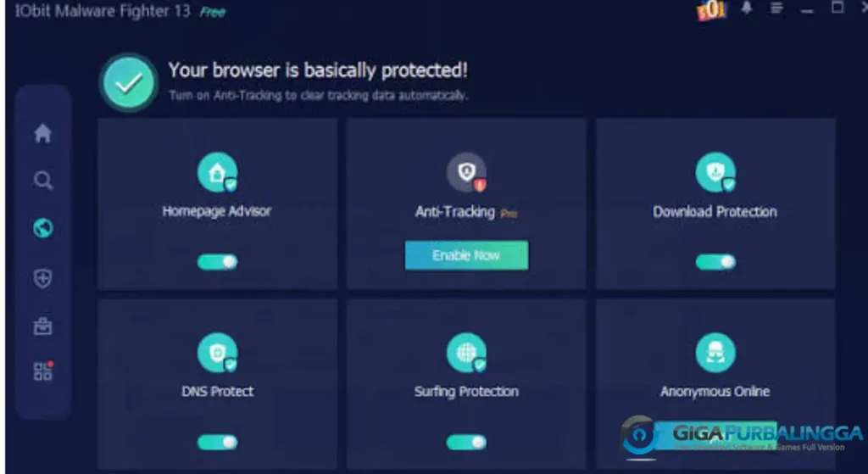Image resolution: width=868 pixels, height=474 pixels.
Task: Click the Anti-Tracking shield icon
Action: click(467, 173)
